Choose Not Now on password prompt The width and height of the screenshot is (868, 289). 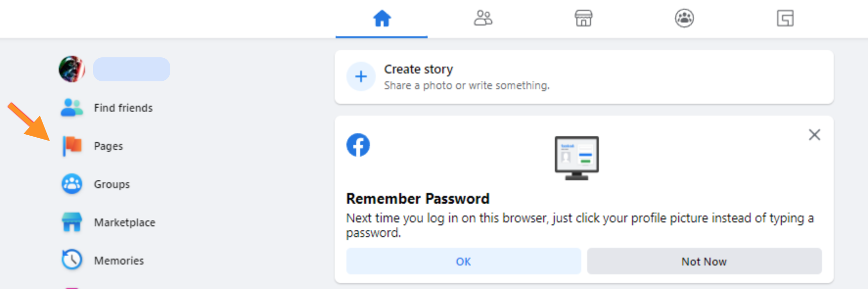(x=704, y=261)
